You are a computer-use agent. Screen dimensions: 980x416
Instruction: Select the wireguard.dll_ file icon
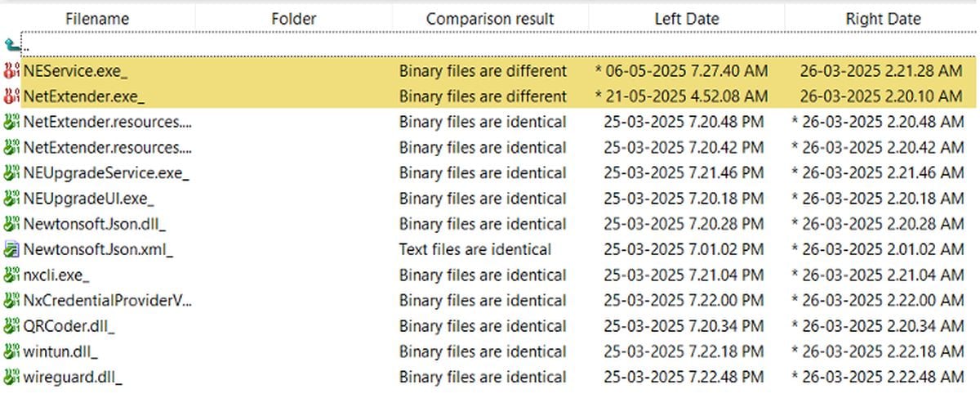point(11,378)
